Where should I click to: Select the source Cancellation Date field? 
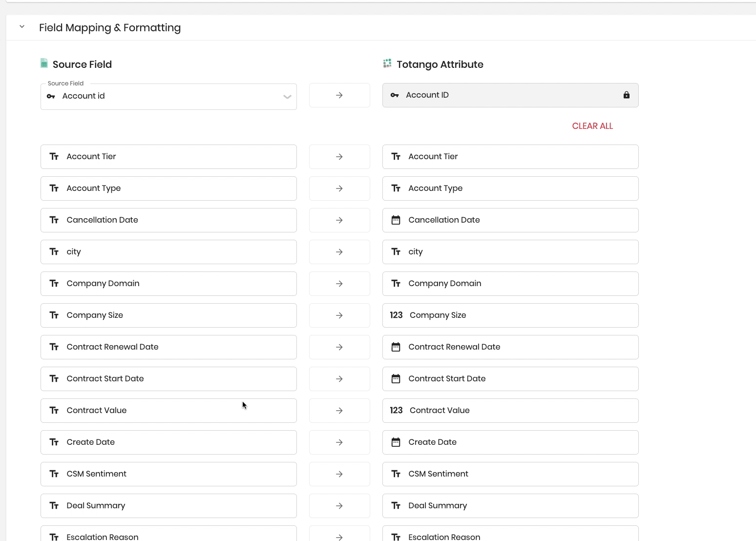tap(168, 220)
